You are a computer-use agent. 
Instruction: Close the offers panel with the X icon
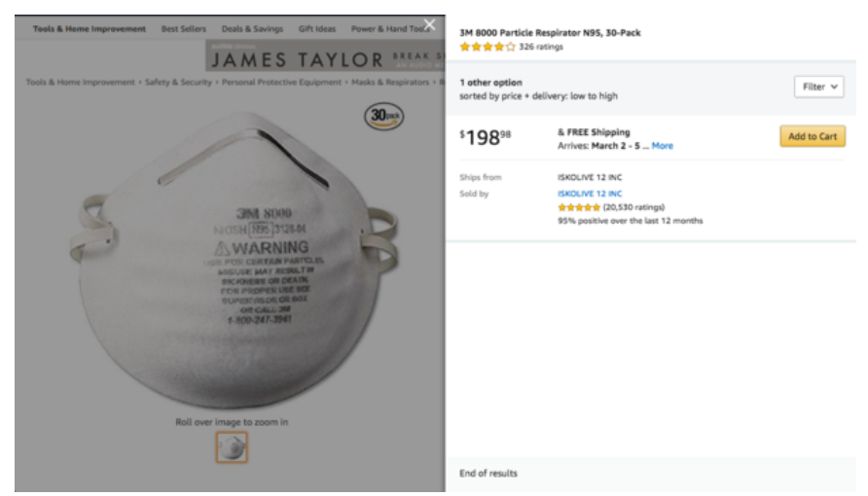429,24
